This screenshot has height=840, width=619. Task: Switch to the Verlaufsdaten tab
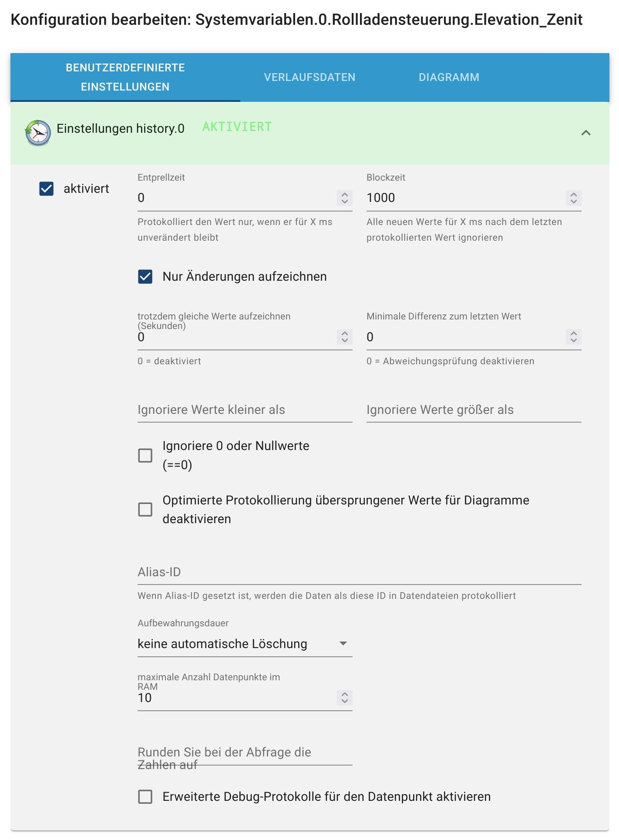click(x=309, y=77)
